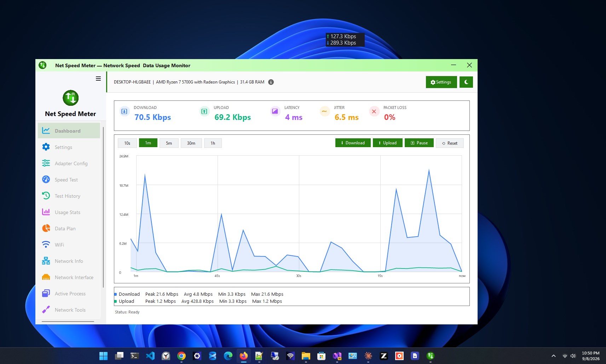Open the Active Process icon
Screen dimensions: 606x364
click(46, 294)
